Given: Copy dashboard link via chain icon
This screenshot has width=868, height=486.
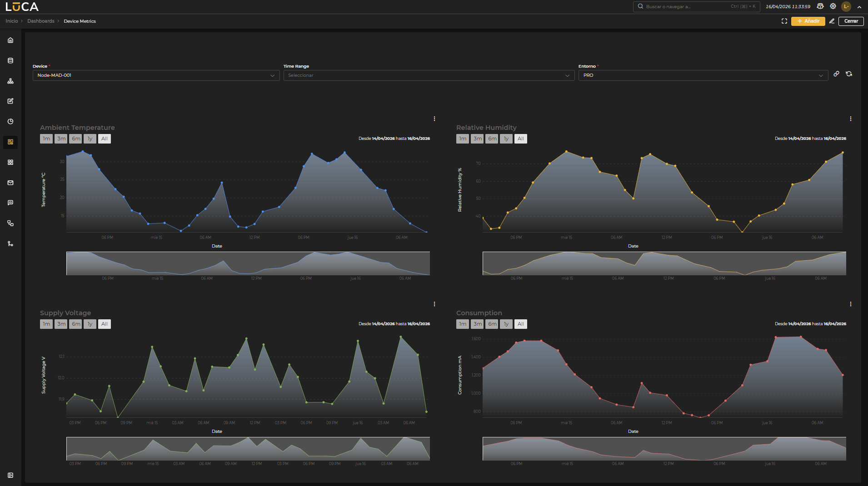Looking at the screenshot, I should point(836,74).
